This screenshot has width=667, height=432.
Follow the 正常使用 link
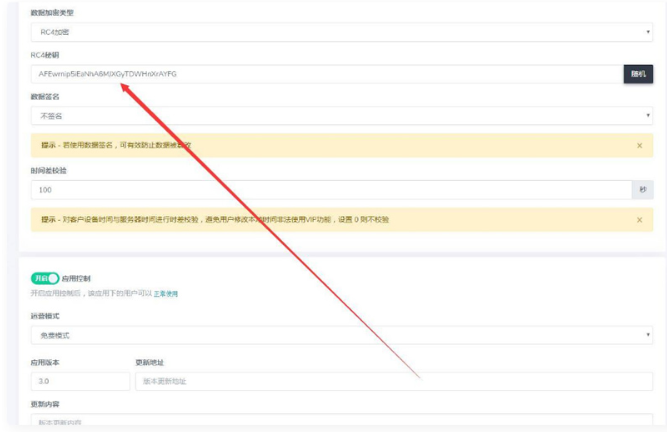pos(166,294)
